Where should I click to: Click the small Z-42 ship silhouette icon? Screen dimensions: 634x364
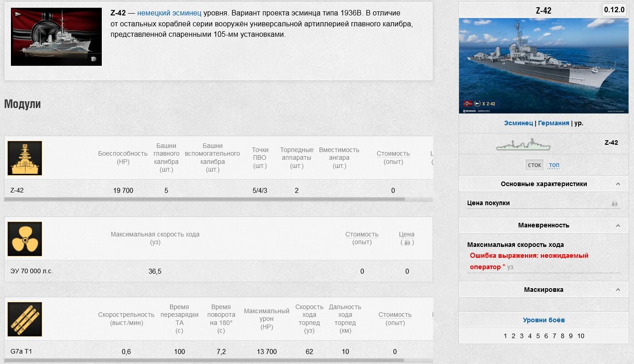click(523, 144)
